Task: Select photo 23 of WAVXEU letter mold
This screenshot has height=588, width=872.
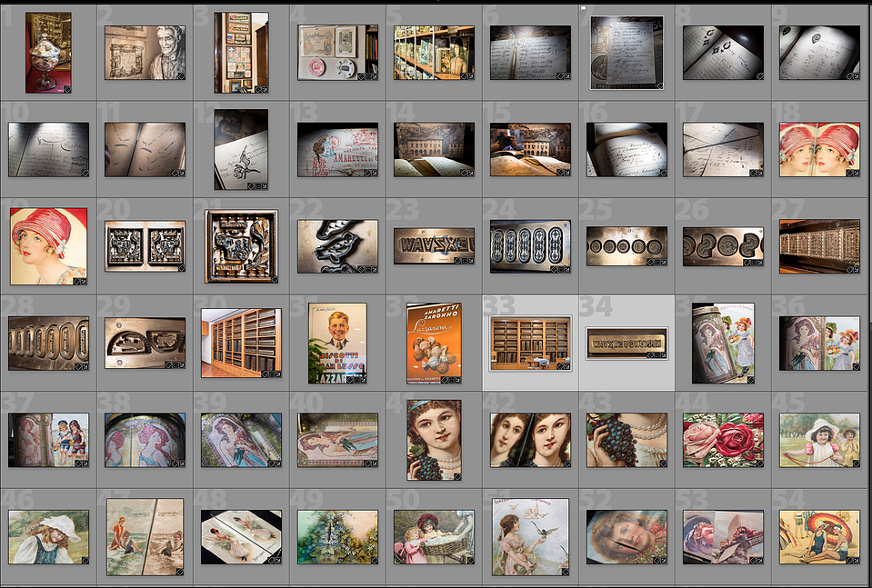Action: pos(435,245)
